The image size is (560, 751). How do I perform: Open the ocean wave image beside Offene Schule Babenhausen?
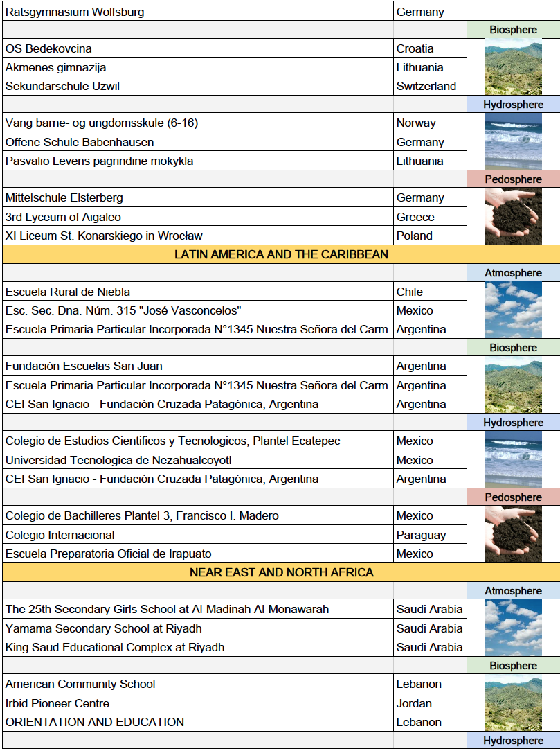click(513, 141)
